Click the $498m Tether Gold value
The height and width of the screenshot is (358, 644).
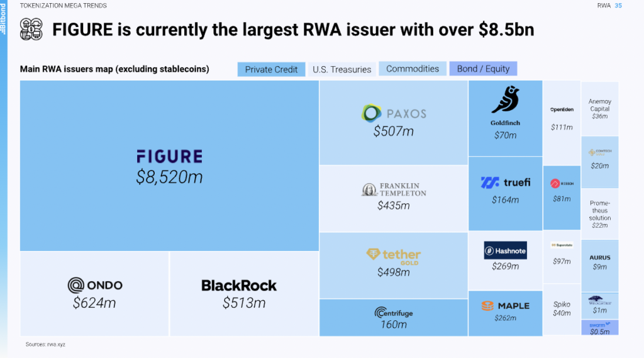click(394, 272)
